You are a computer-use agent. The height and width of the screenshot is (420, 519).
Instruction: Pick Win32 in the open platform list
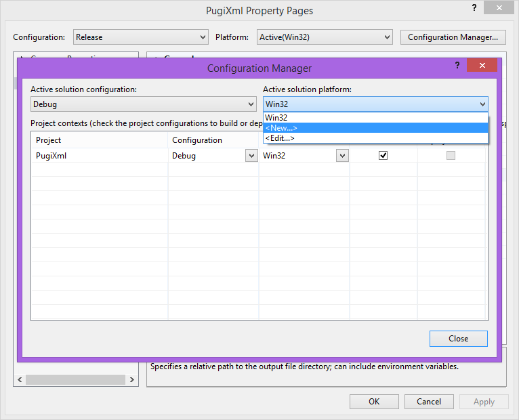tap(375, 117)
